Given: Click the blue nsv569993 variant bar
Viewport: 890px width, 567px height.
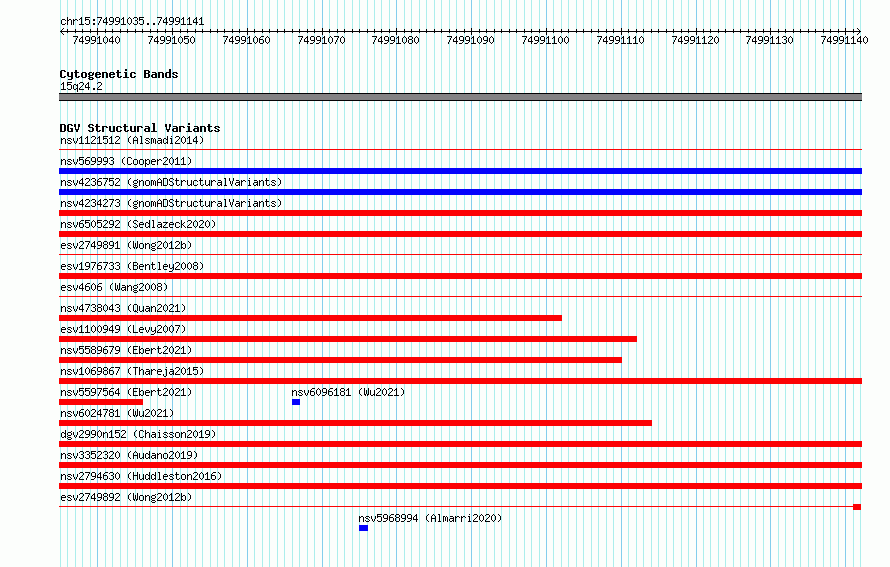Looking at the screenshot, I should point(460,171).
